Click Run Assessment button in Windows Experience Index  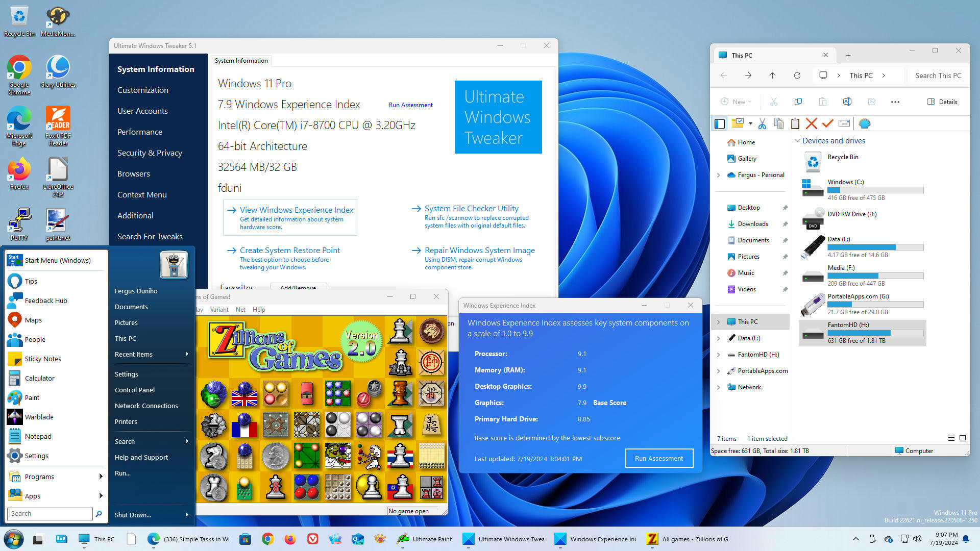659,458
